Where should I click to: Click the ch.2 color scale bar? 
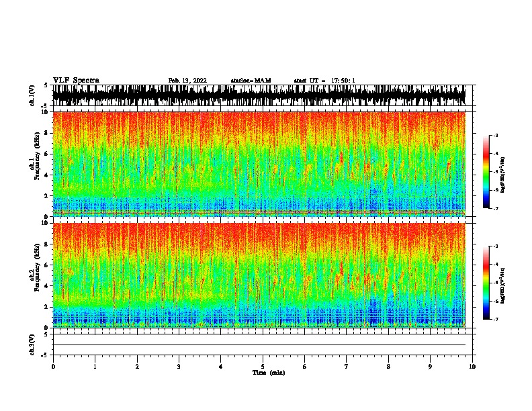(486, 283)
